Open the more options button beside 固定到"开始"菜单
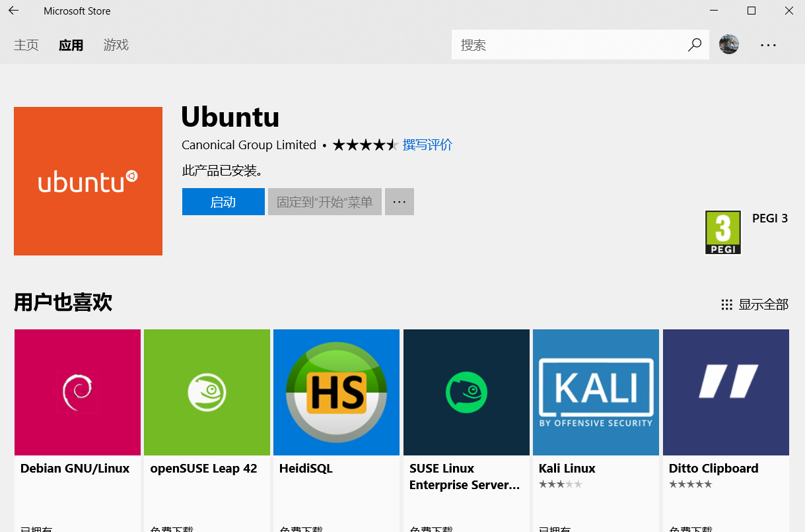Screen dimensions: 805x532 click(400, 202)
